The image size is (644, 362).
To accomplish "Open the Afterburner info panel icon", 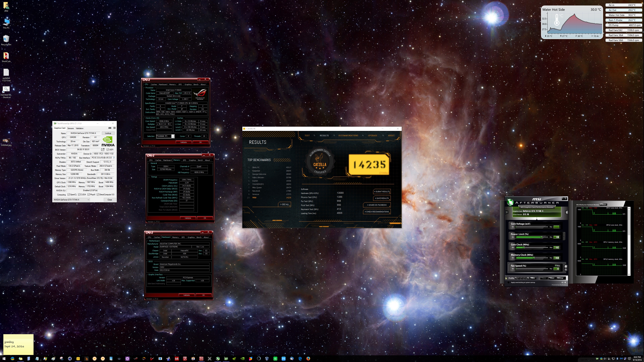I will click(567, 212).
